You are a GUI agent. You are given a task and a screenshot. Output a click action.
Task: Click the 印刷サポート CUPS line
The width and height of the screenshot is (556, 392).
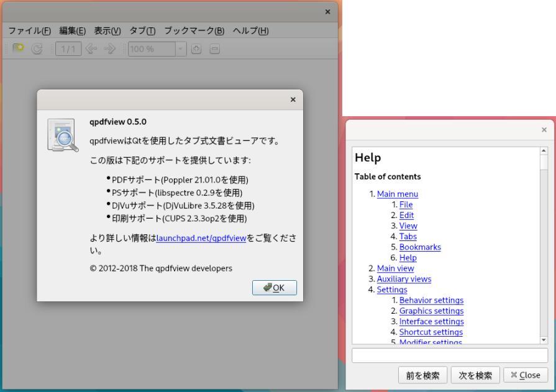(179, 218)
